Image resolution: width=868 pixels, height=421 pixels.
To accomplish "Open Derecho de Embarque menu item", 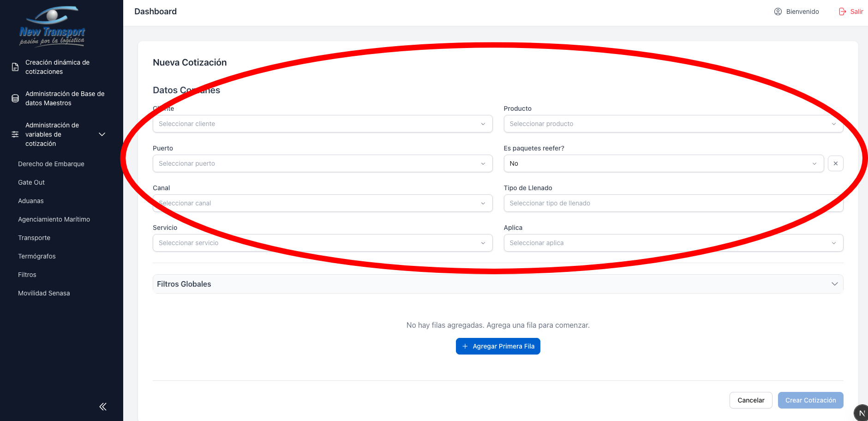I will pyautogui.click(x=51, y=164).
